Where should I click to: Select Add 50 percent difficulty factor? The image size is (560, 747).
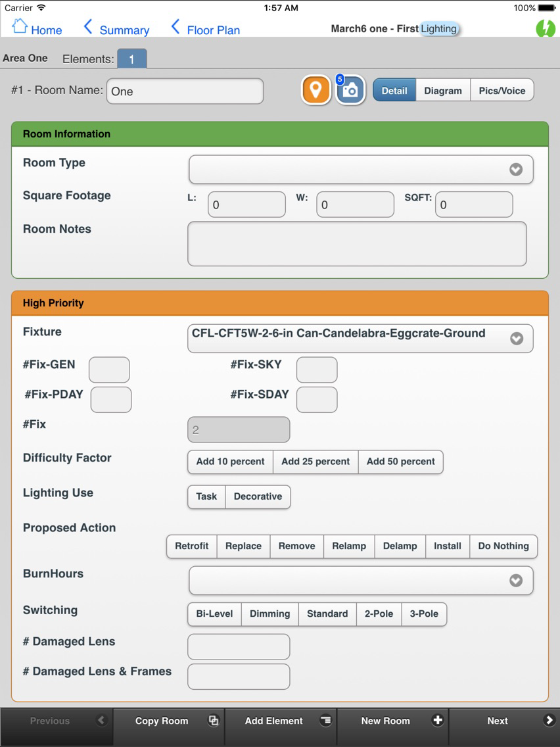tap(400, 462)
